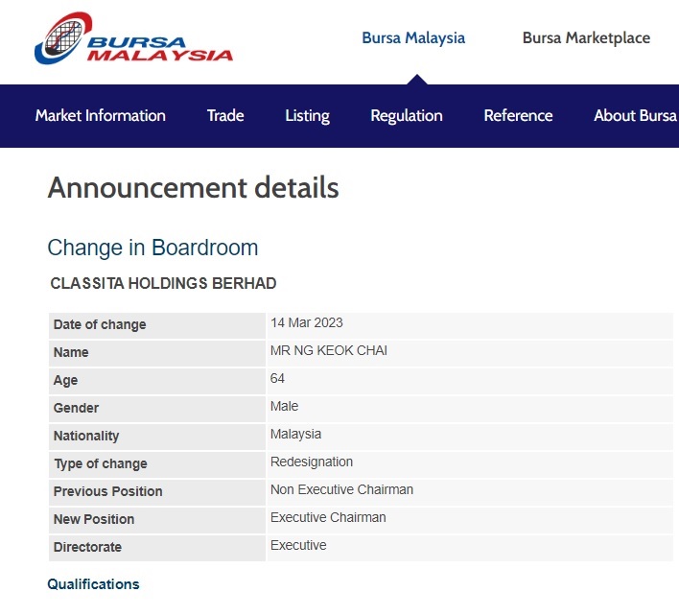Click the Type of change label
The image size is (679, 616).
click(101, 463)
